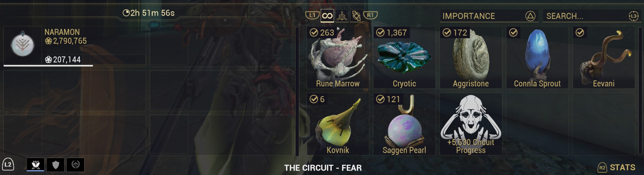The width and height of the screenshot is (644, 175).
Task: Select the Aggristone reward tile
Action: 471,58
